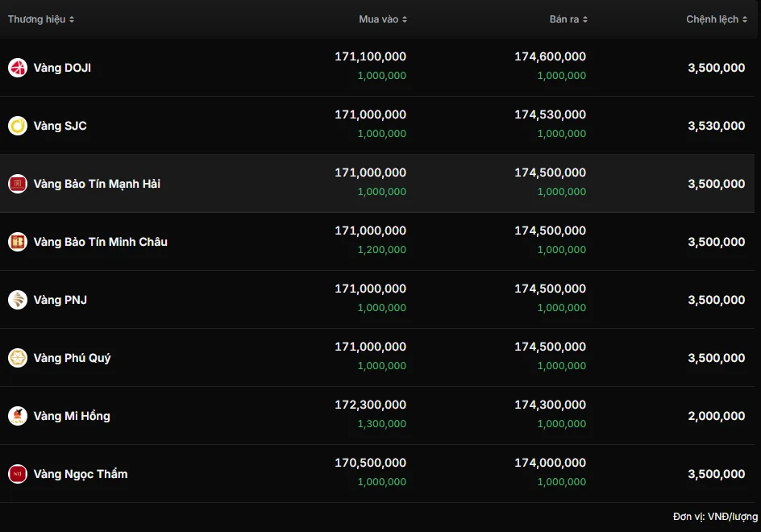Click the Vàng Phú Quý logo icon
This screenshot has width=761, height=532.
(x=18, y=358)
